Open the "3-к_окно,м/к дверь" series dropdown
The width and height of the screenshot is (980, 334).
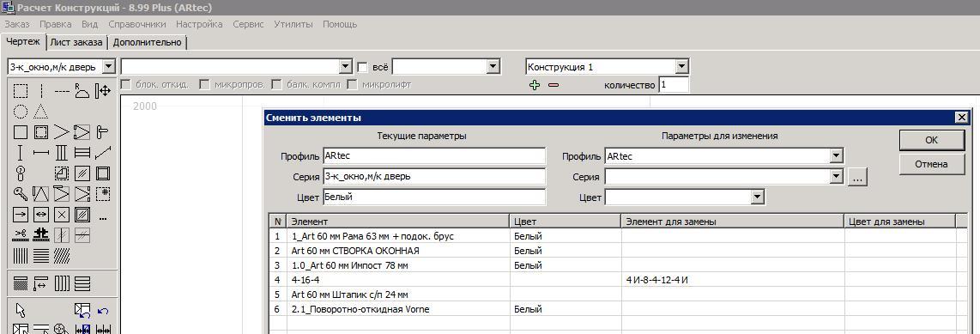[x=108, y=66]
